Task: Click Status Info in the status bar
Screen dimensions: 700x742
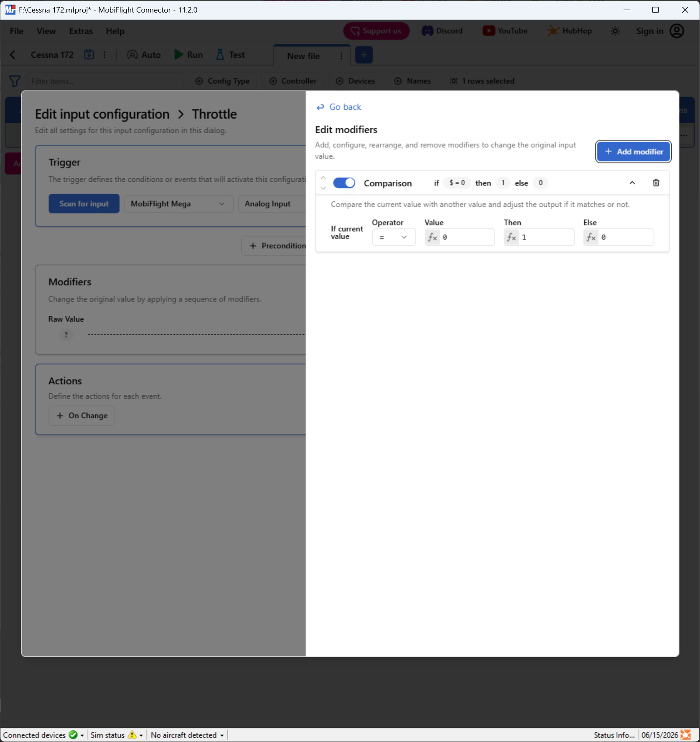Action: click(614, 735)
